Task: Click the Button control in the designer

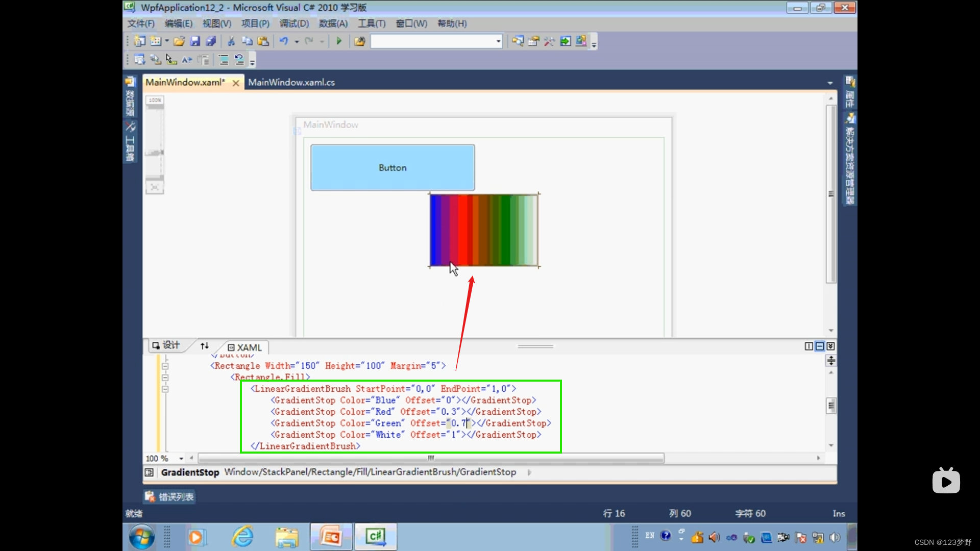Action: 393,168
